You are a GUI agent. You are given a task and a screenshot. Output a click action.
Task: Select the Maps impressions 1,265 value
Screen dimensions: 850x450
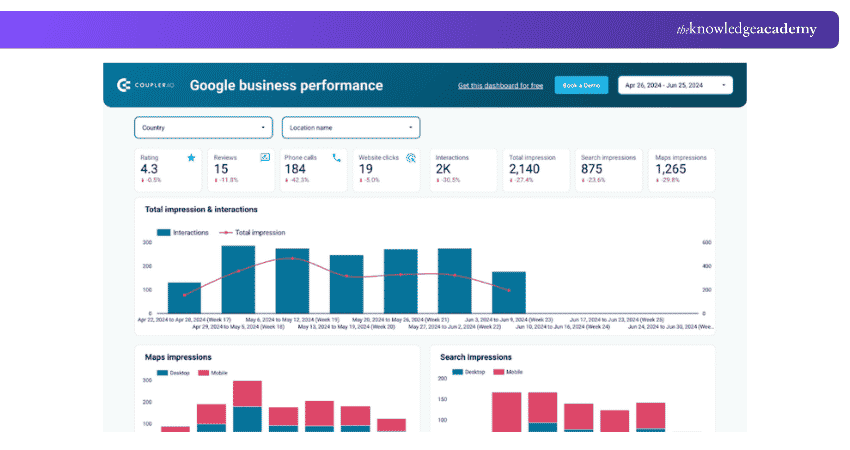[671, 169]
